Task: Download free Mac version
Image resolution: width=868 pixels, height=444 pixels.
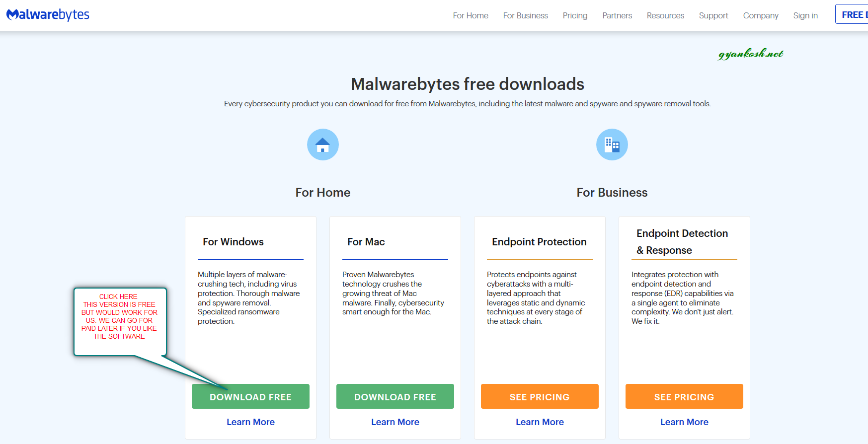Action: click(395, 396)
